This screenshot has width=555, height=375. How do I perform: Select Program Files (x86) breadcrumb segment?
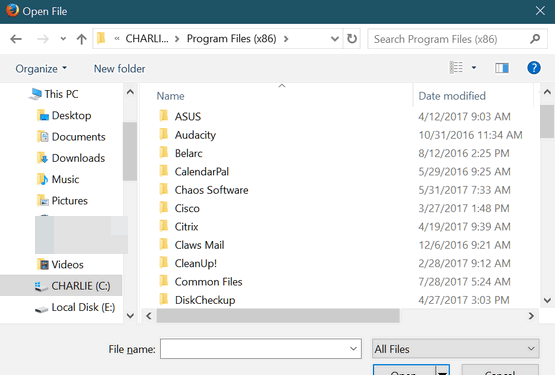(x=231, y=38)
